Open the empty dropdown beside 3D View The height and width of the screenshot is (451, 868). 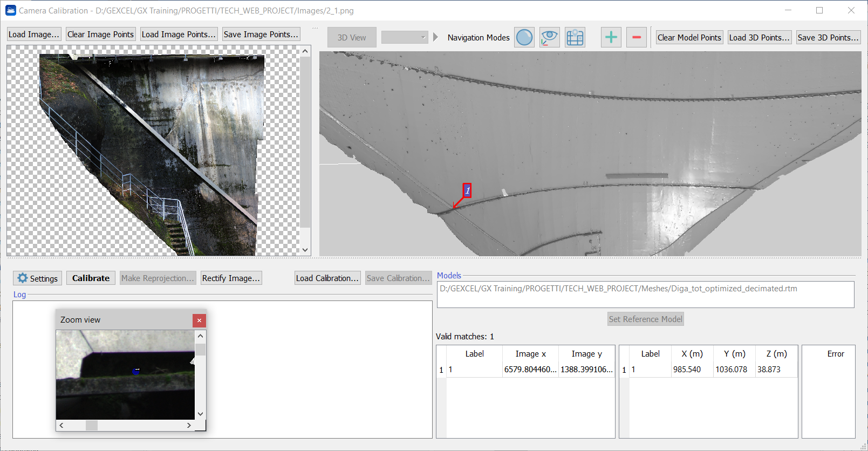[x=405, y=37]
